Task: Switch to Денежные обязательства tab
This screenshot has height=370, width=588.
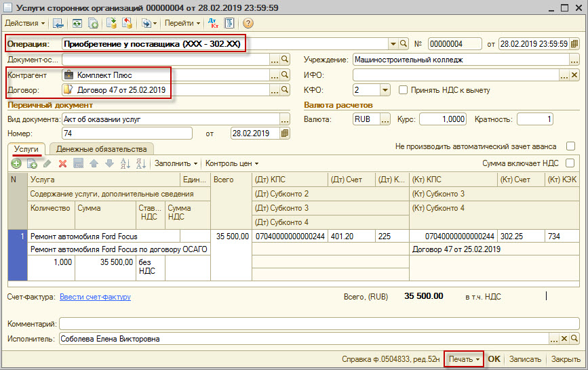Action: point(101,148)
